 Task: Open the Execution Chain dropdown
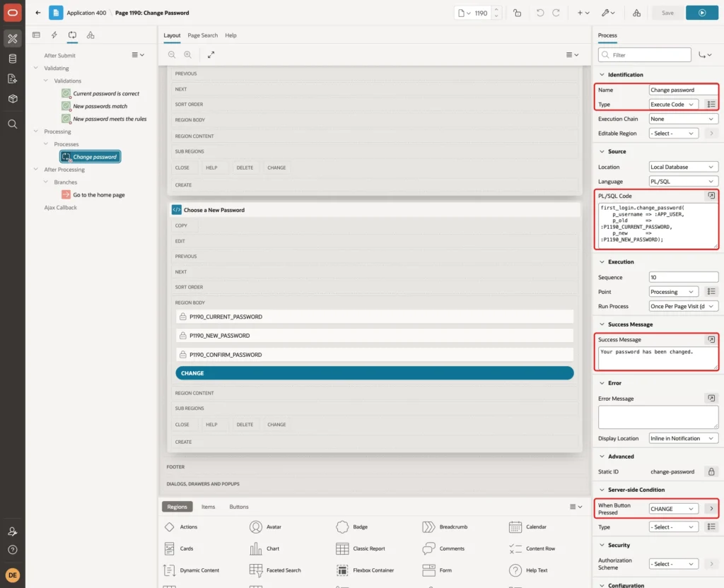[684, 119]
